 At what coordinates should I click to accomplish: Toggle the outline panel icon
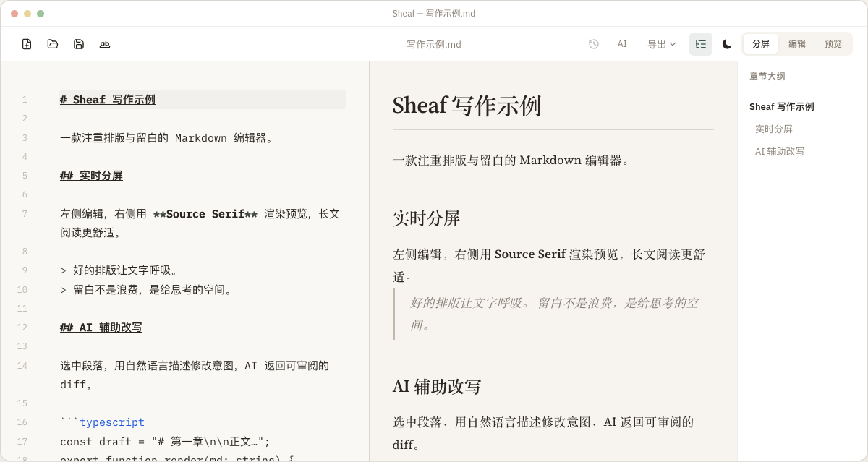tap(701, 44)
